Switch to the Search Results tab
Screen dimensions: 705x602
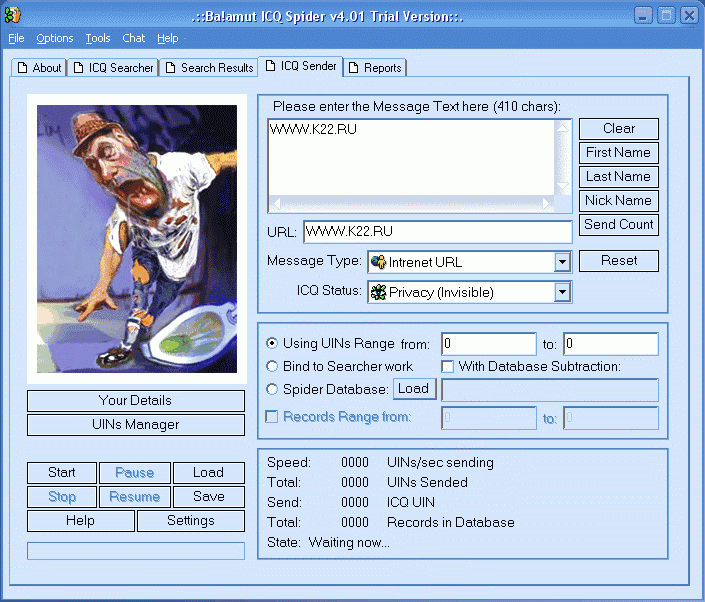tap(209, 68)
